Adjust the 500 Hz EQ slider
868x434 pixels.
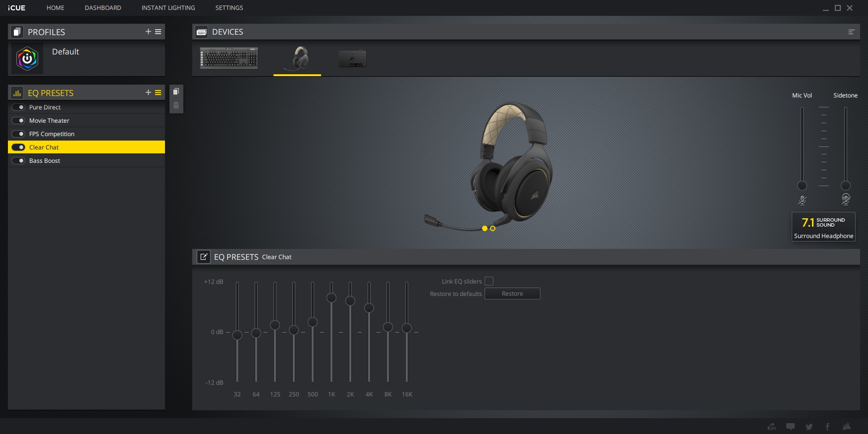coord(313,322)
